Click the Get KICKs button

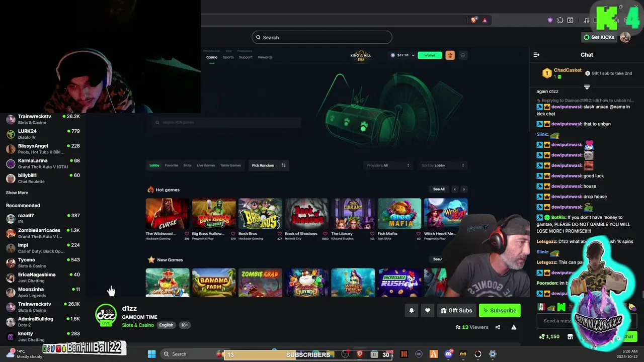coord(599,37)
